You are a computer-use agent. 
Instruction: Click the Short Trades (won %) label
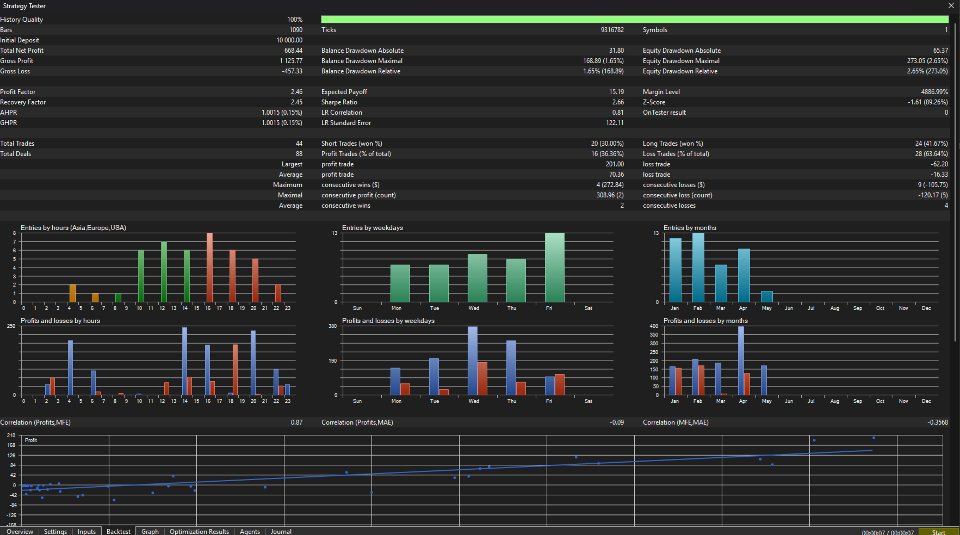click(351, 144)
